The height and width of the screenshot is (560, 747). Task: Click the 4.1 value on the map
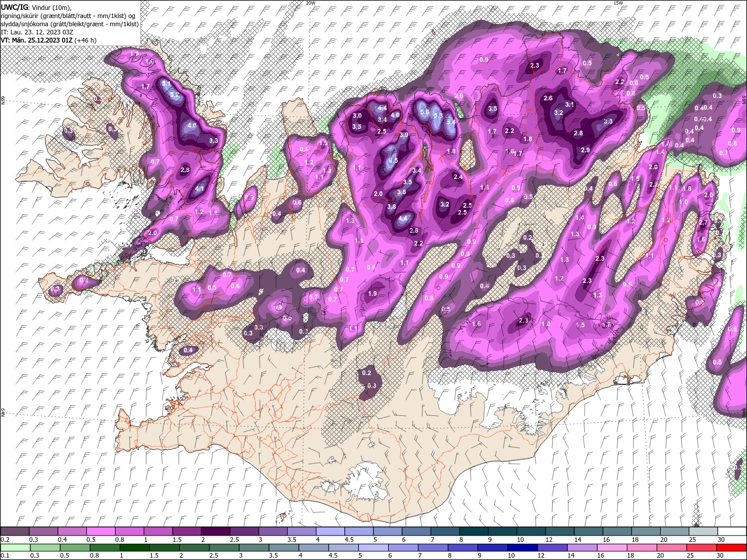[200, 189]
